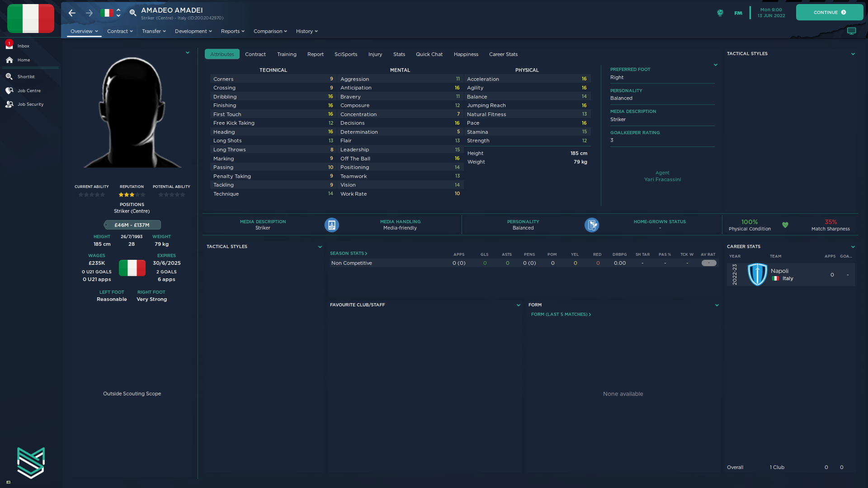Switch to the Happiness tab
868x488 pixels.
coord(466,54)
